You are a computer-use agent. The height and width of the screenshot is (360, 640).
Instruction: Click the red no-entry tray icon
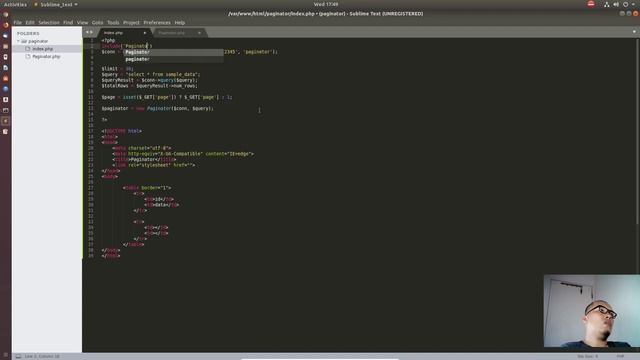click(591, 4)
